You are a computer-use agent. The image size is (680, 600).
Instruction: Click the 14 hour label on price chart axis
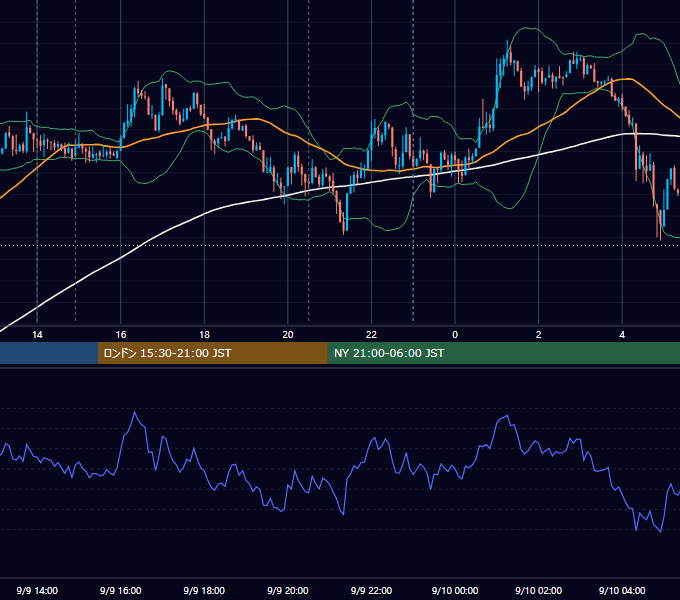pos(37,335)
